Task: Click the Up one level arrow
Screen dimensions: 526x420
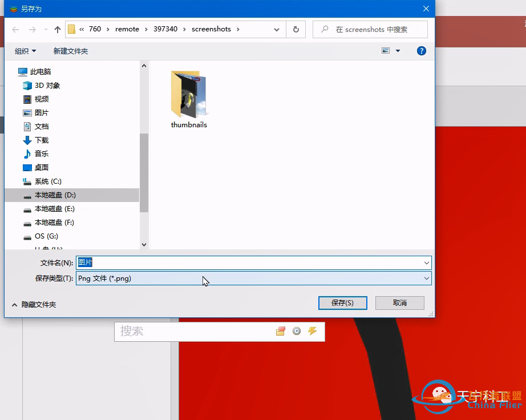Action: pos(58,30)
